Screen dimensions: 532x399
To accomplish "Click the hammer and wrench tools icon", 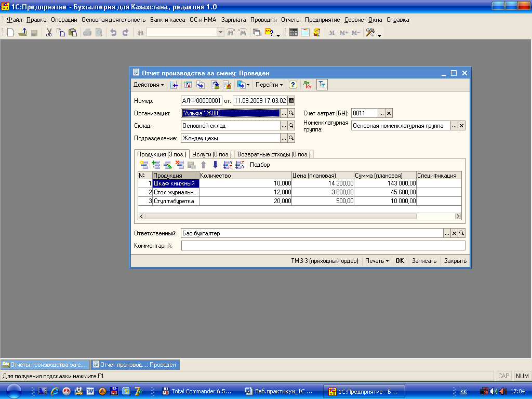I will click(370, 33).
